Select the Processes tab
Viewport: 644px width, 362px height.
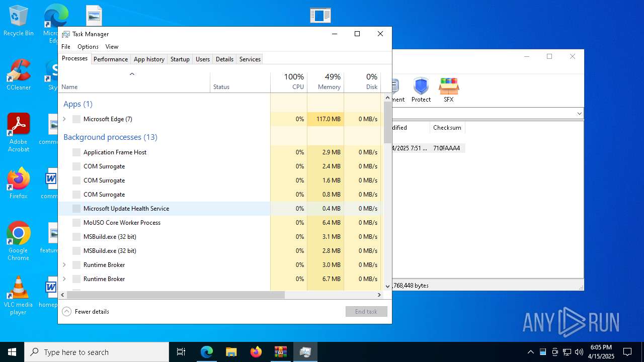[x=74, y=58]
